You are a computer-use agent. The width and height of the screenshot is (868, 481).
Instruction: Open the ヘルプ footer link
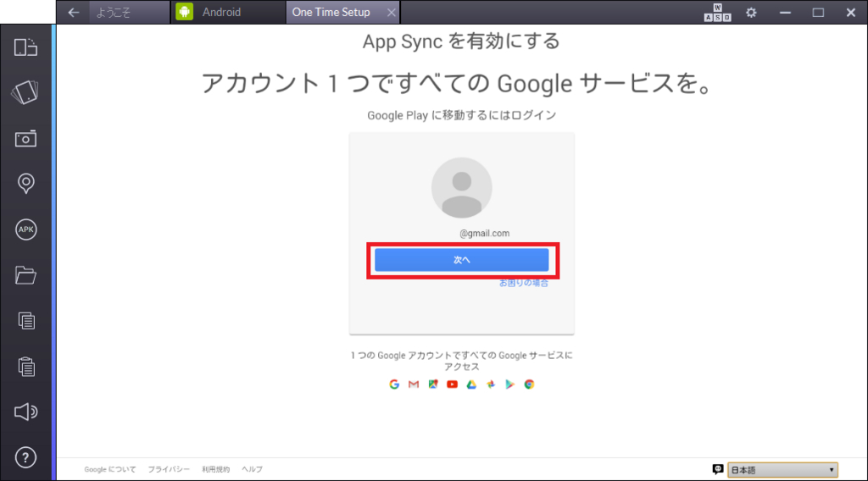pyautogui.click(x=252, y=469)
